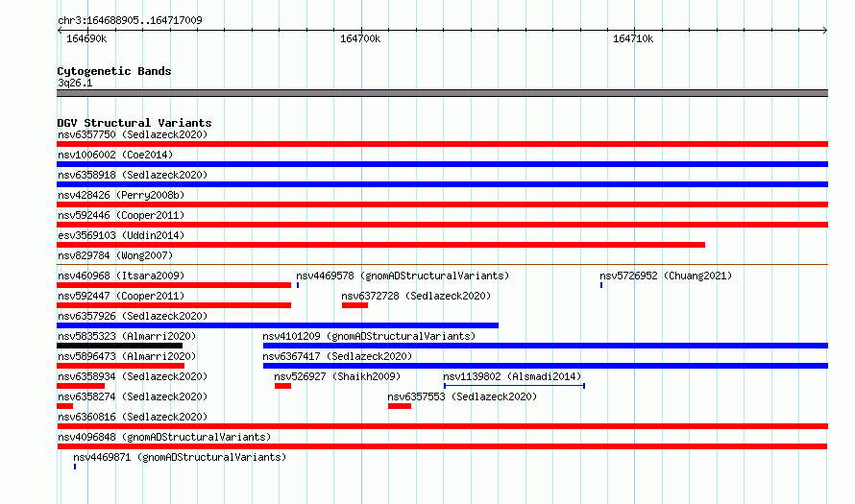This screenshot has height=504, width=855.
Task: Select nsv5896473 (Almarri2020) label
Action: pyautogui.click(x=127, y=356)
